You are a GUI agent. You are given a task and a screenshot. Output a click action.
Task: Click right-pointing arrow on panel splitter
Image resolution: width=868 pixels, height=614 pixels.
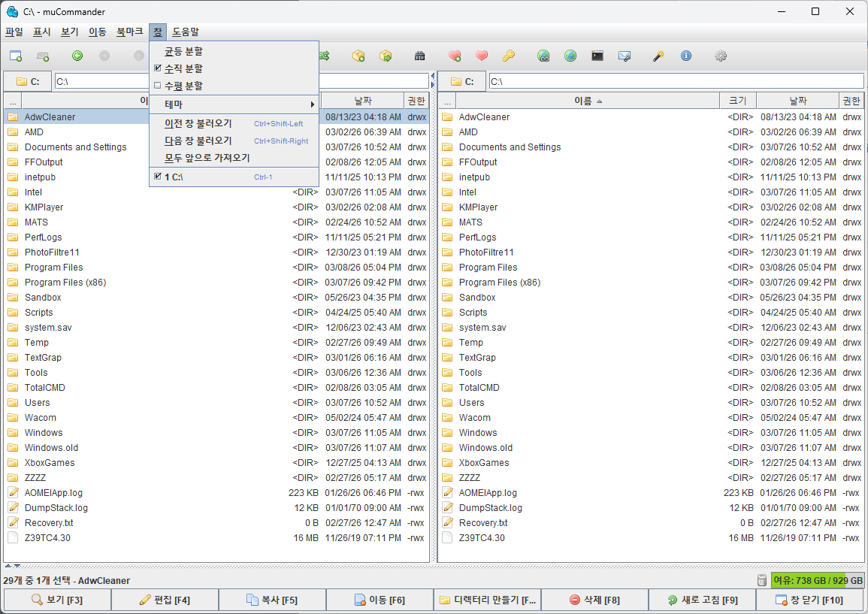[x=433, y=85]
